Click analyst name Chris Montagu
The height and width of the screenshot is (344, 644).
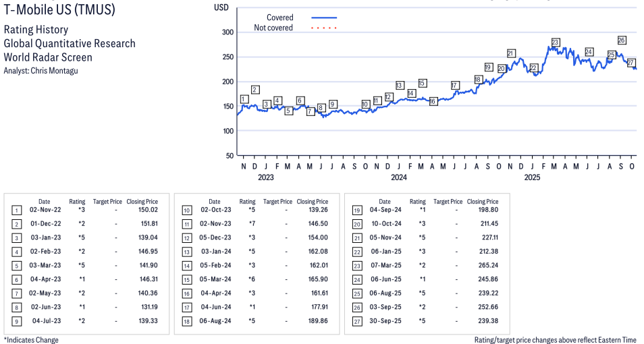(x=41, y=71)
